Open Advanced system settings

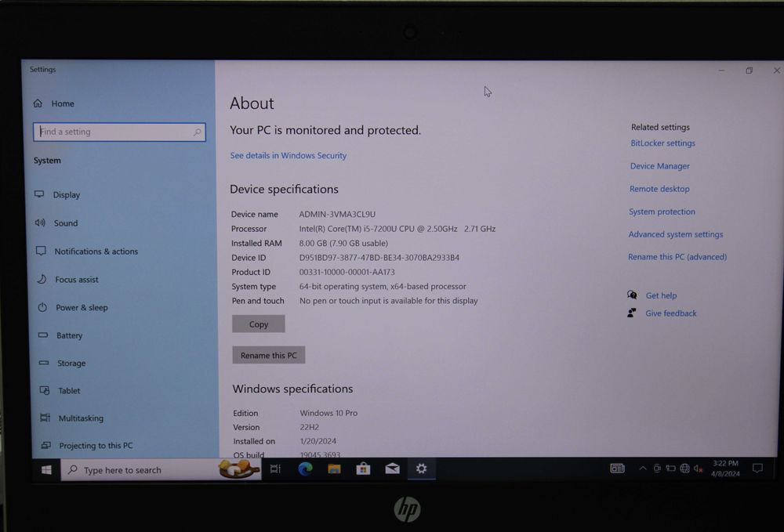676,234
